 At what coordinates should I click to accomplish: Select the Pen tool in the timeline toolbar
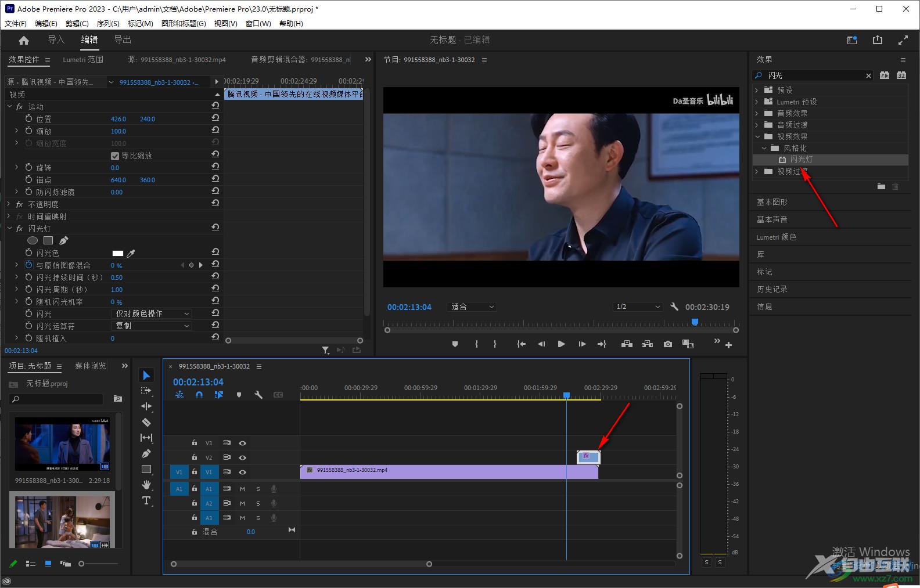[x=146, y=453]
